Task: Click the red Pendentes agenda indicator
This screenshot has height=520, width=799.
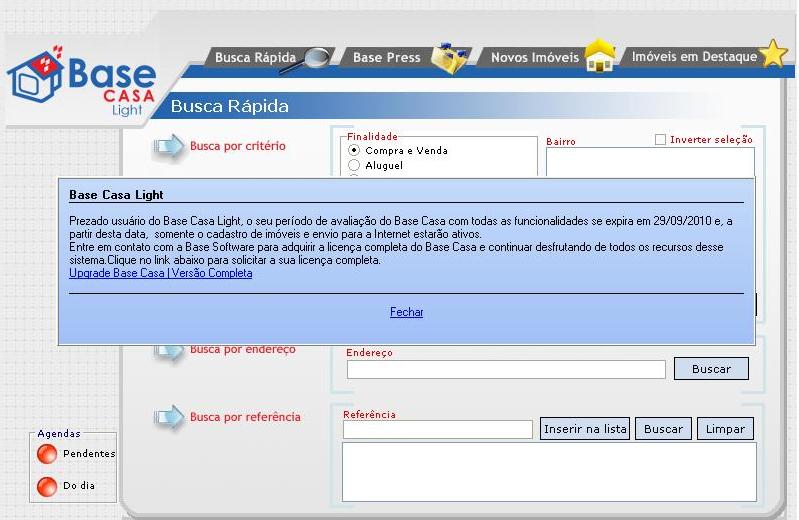Action: pyautogui.click(x=47, y=454)
